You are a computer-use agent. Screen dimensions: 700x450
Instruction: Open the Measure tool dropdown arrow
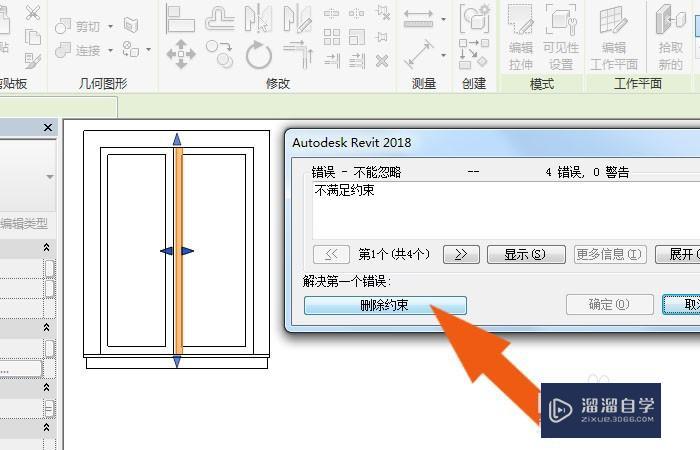click(443, 55)
